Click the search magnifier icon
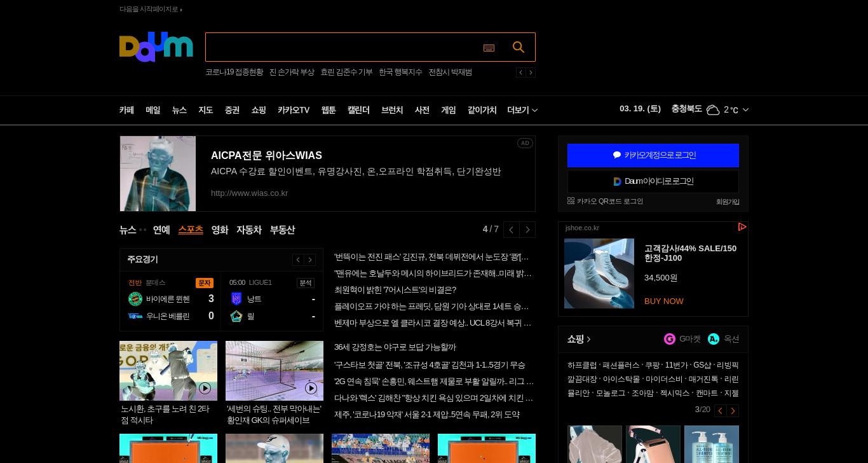The image size is (868, 463). point(519,47)
